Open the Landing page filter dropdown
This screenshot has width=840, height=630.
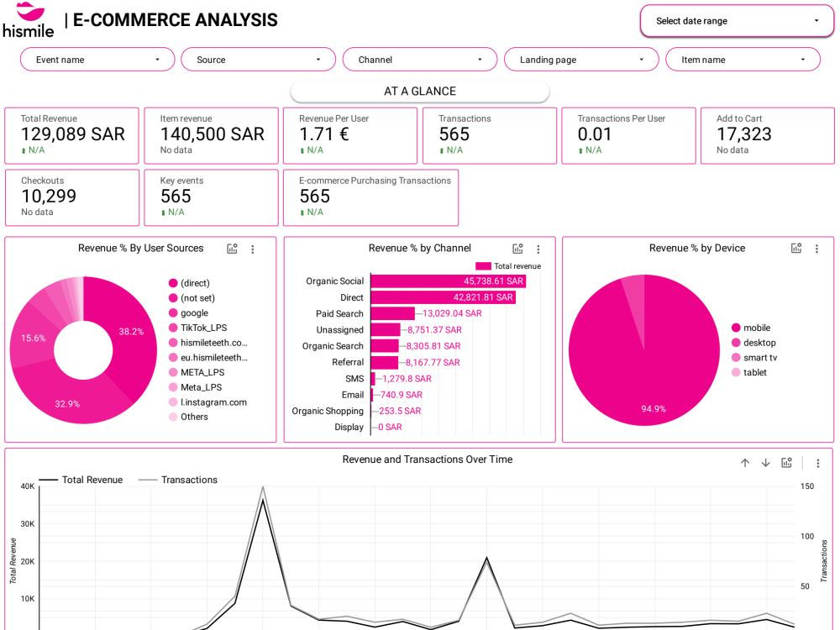click(x=581, y=60)
